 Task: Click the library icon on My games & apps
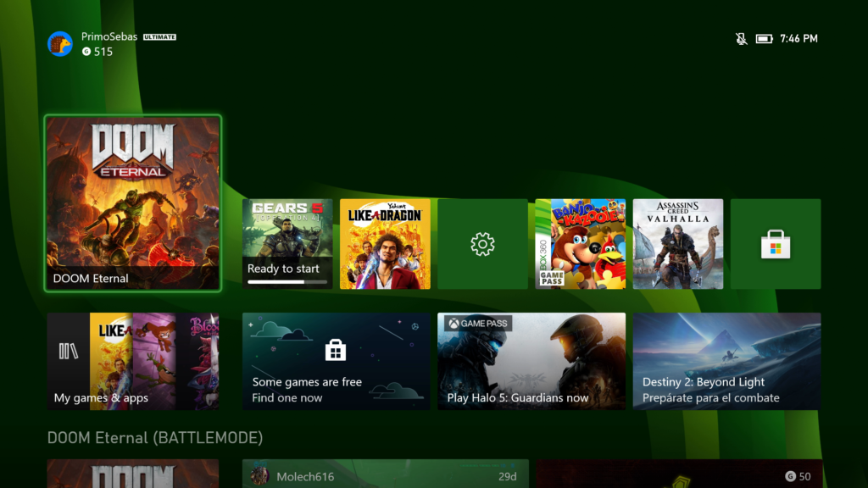point(69,351)
